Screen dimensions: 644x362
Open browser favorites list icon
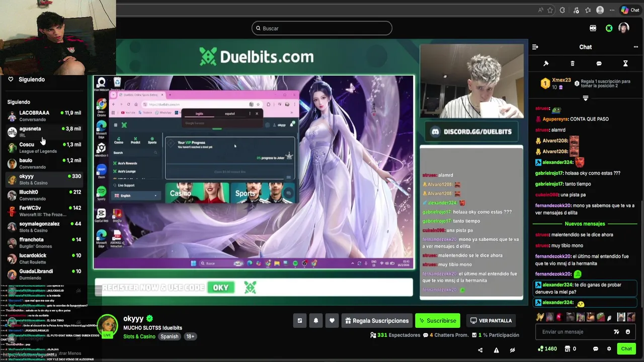click(588, 10)
